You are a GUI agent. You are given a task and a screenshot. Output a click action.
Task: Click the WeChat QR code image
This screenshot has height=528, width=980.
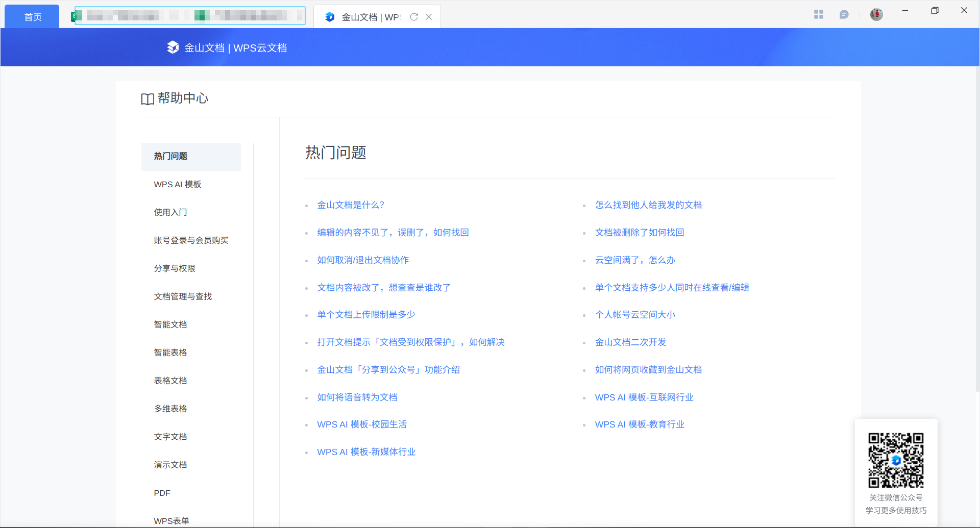[x=896, y=460]
